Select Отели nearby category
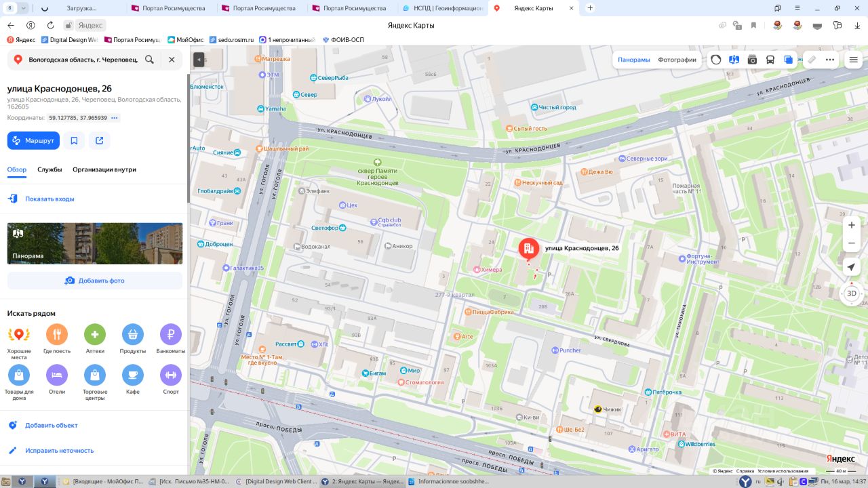 (57, 380)
